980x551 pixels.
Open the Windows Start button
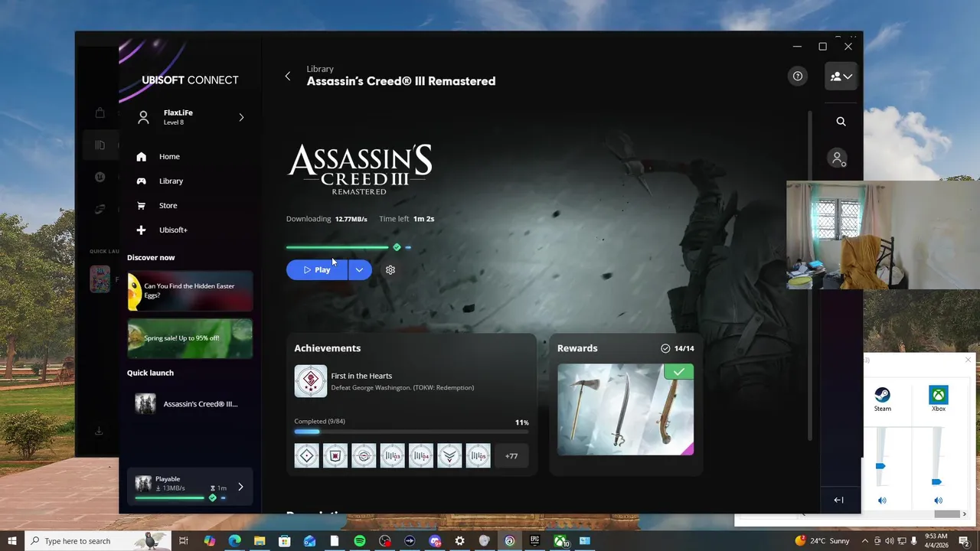pyautogui.click(x=12, y=541)
